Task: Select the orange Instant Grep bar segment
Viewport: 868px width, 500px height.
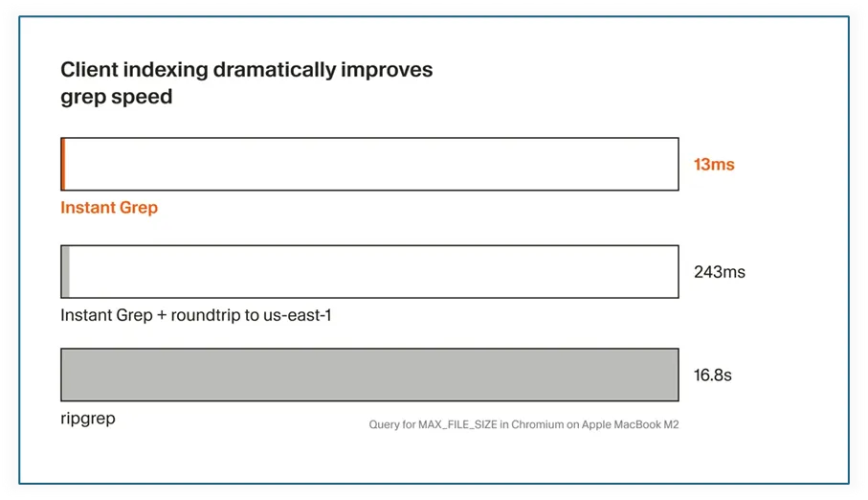Action: click(x=63, y=164)
